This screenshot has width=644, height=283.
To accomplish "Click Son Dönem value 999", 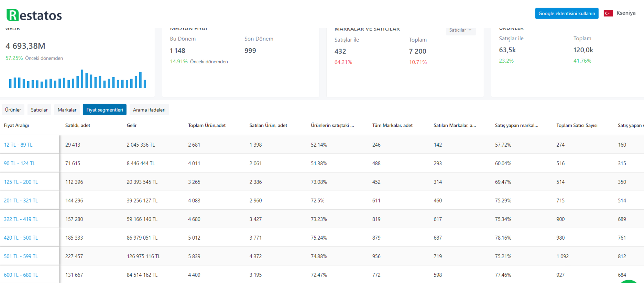I will point(250,51).
